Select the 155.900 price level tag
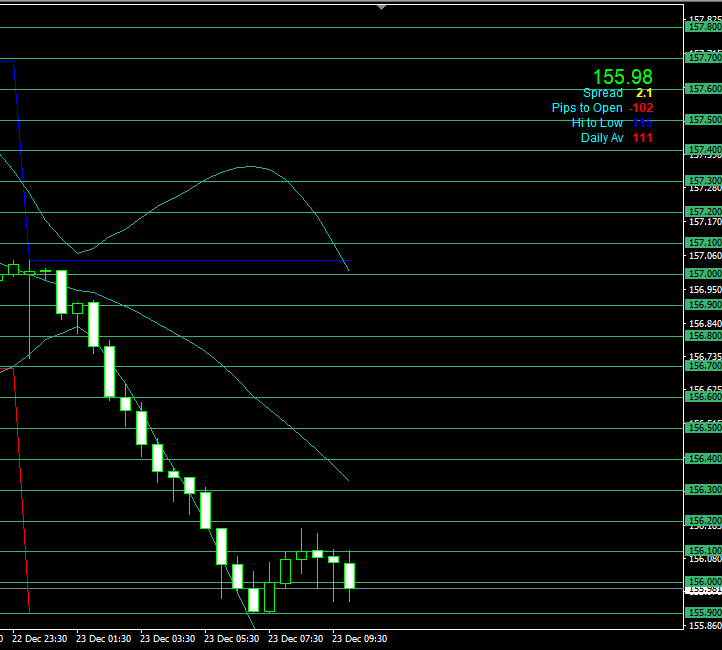 pyautogui.click(x=703, y=613)
